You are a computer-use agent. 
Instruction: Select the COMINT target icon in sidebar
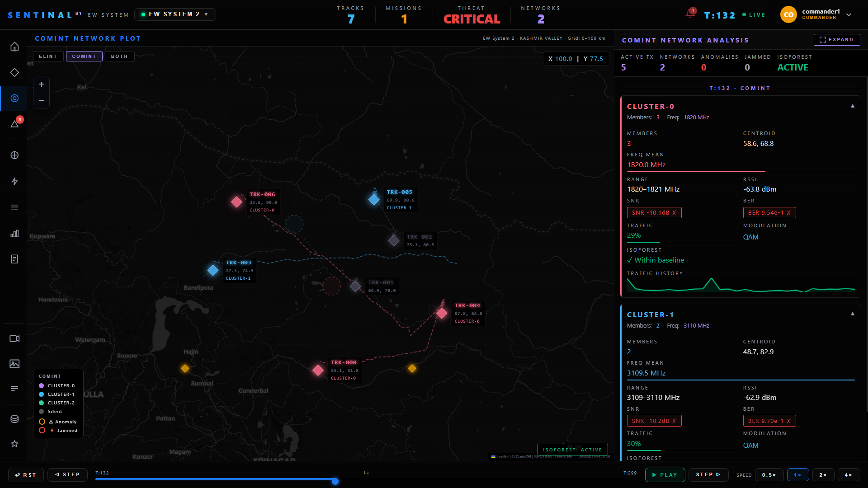[x=14, y=98]
